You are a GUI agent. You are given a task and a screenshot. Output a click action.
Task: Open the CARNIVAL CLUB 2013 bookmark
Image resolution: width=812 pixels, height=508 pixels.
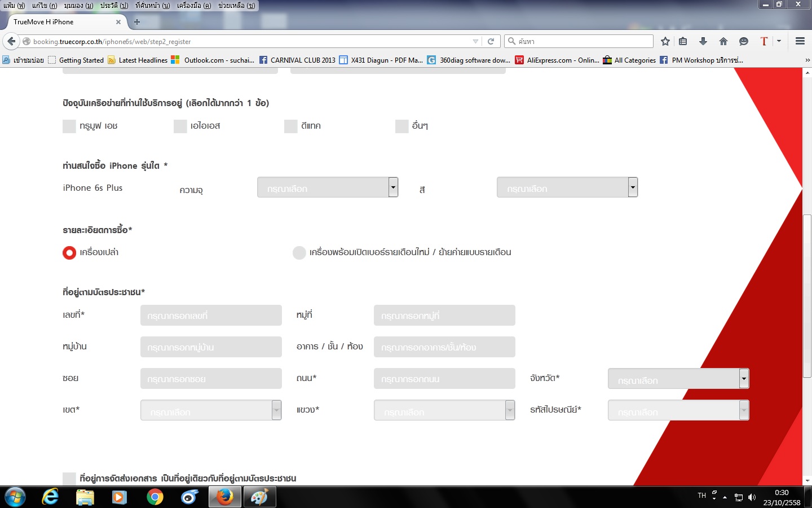[297, 60]
